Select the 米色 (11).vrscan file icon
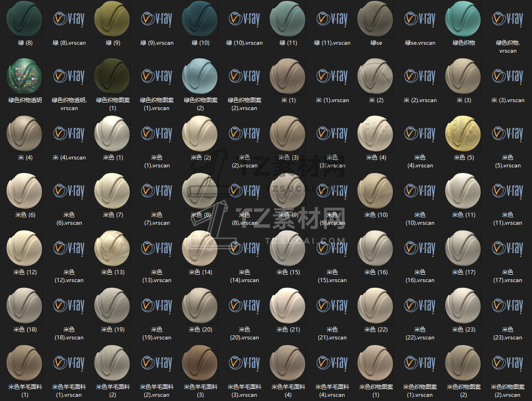This screenshot has width=532, height=401. tap(508, 191)
